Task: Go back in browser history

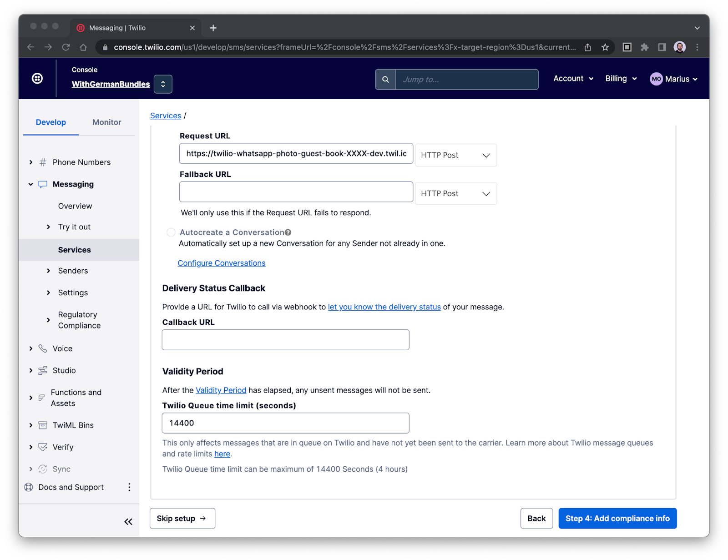Action: (x=31, y=47)
